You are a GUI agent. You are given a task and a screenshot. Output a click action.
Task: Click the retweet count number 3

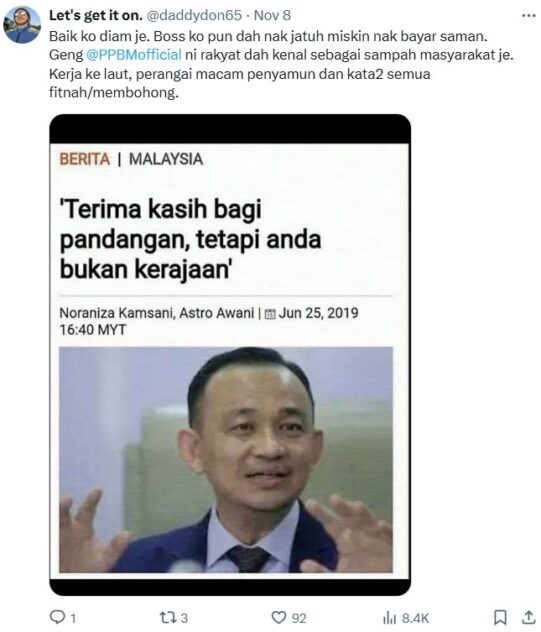[x=184, y=618]
